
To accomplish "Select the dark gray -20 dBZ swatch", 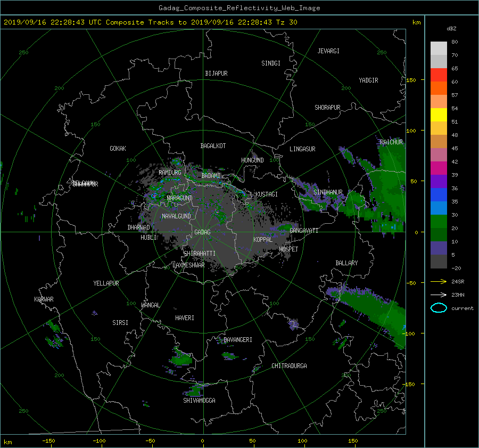I will click(439, 262).
